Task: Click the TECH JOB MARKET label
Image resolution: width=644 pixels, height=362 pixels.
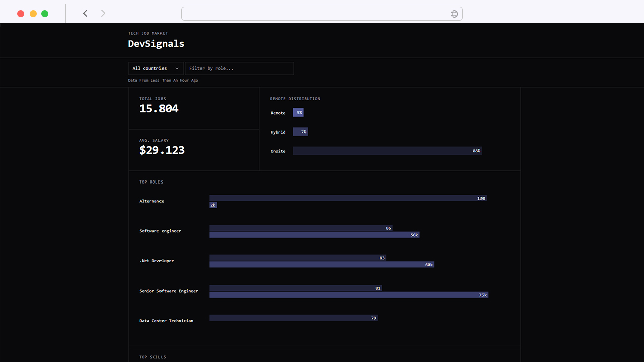Action: [x=147, y=33]
